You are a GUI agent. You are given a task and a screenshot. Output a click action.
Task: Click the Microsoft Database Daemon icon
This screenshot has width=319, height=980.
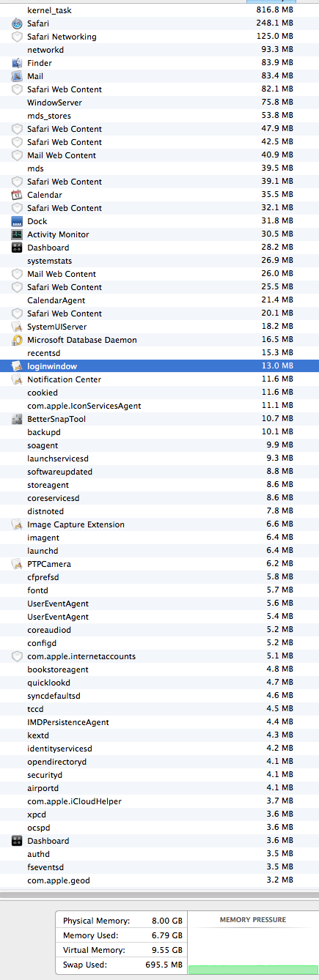pyautogui.click(x=18, y=340)
